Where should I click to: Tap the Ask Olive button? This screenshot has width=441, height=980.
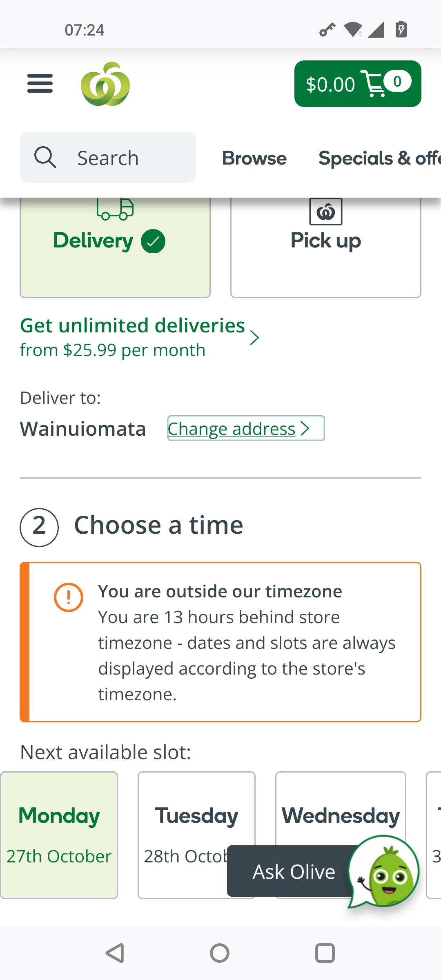pyautogui.click(x=293, y=871)
